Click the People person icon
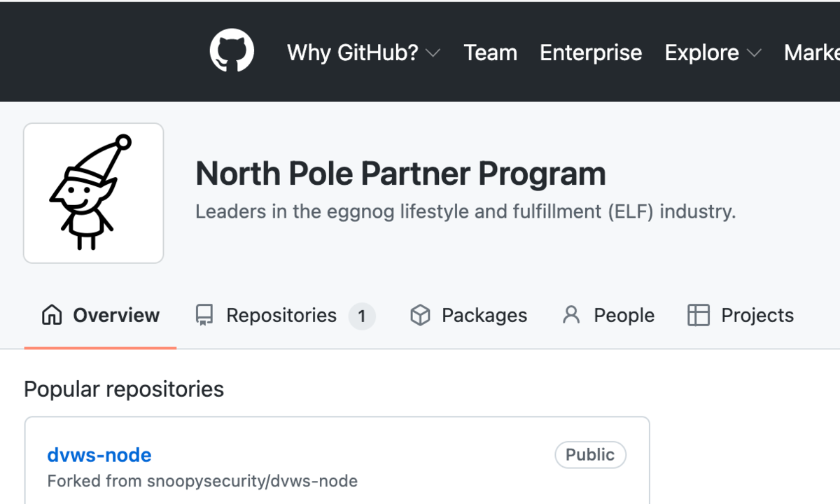The image size is (840, 504). pyautogui.click(x=571, y=316)
